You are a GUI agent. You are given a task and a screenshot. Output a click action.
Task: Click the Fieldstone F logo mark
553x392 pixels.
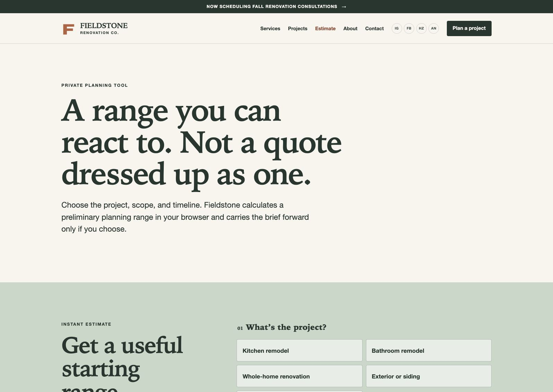68,29
